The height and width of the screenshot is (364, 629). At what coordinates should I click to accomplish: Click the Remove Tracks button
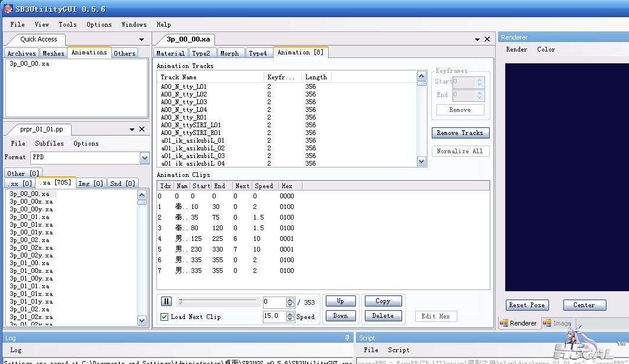(x=460, y=133)
